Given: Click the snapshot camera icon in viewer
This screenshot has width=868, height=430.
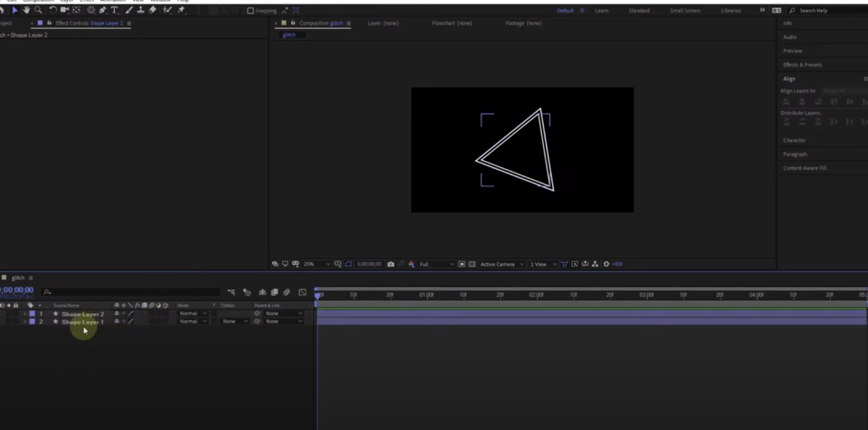Looking at the screenshot, I should click(x=391, y=264).
